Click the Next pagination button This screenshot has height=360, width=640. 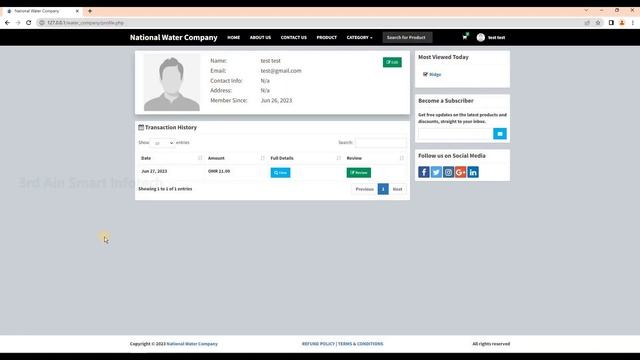(x=398, y=189)
